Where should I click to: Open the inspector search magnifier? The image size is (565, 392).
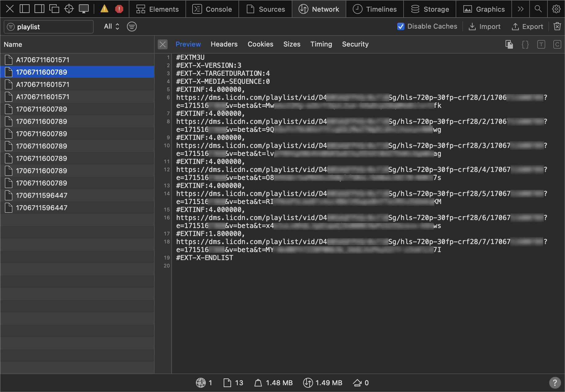(x=538, y=9)
